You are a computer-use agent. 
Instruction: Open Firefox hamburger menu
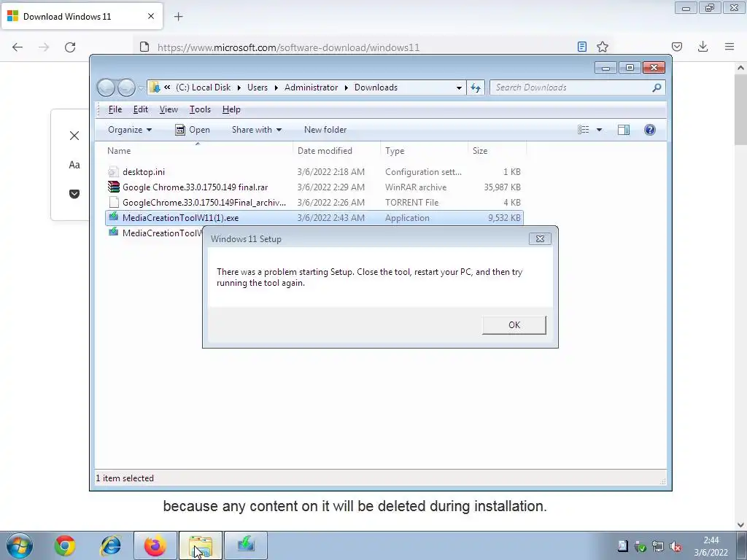(729, 47)
